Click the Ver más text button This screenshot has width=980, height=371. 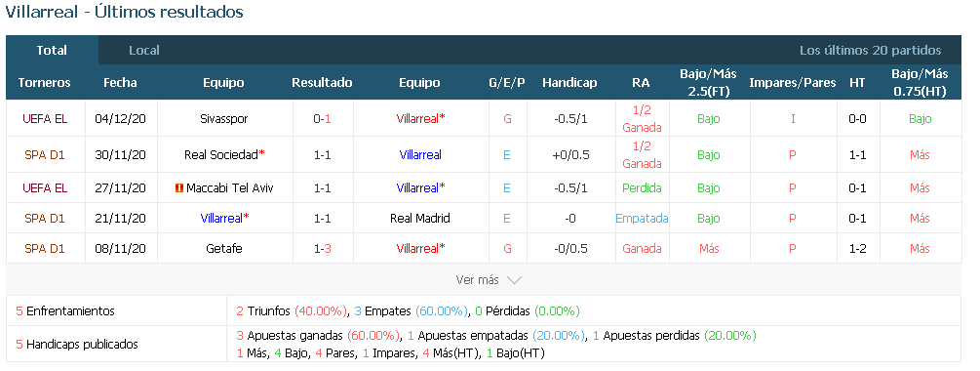[478, 280]
